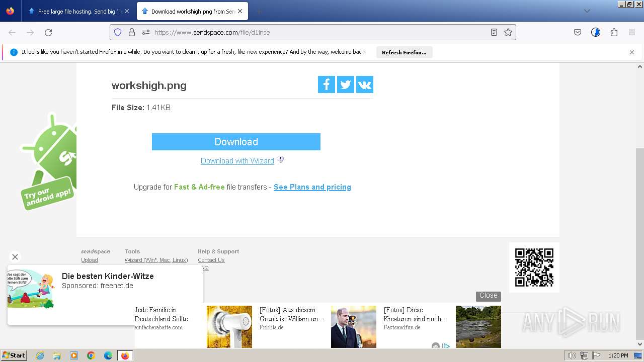The width and height of the screenshot is (644, 362).
Task: Close the bottom ad banner
Action: pos(488,296)
